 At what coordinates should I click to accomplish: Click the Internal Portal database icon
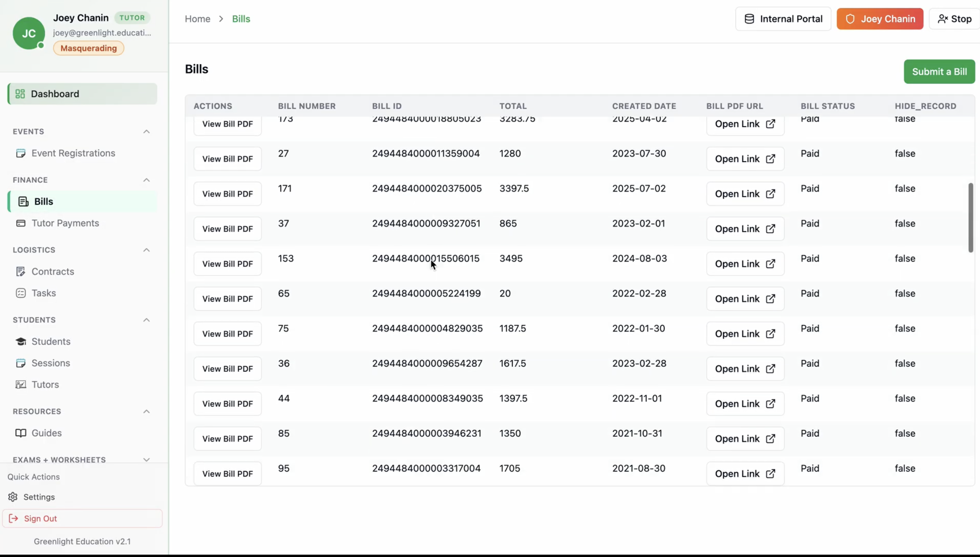click(x=749, y=19)
